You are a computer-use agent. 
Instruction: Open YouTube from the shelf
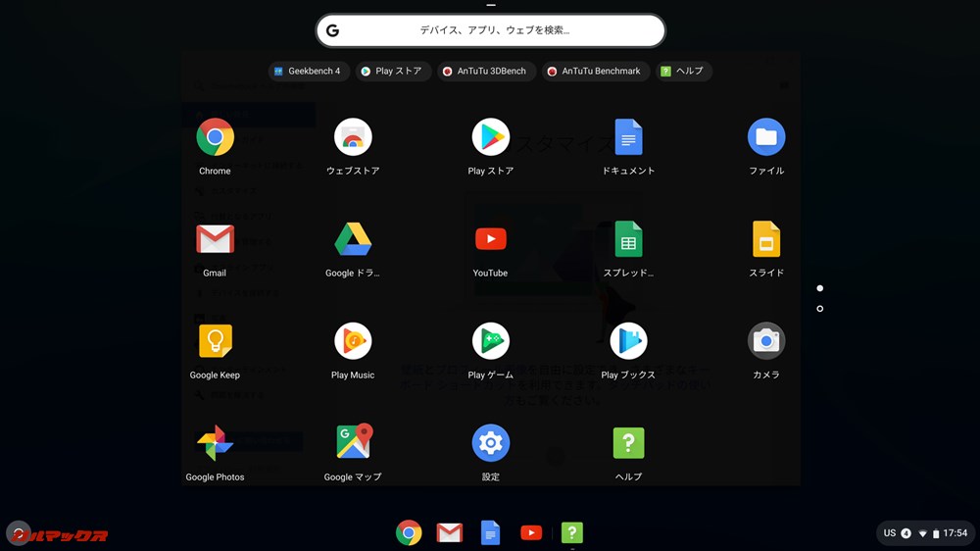click(x=531, y=533)
